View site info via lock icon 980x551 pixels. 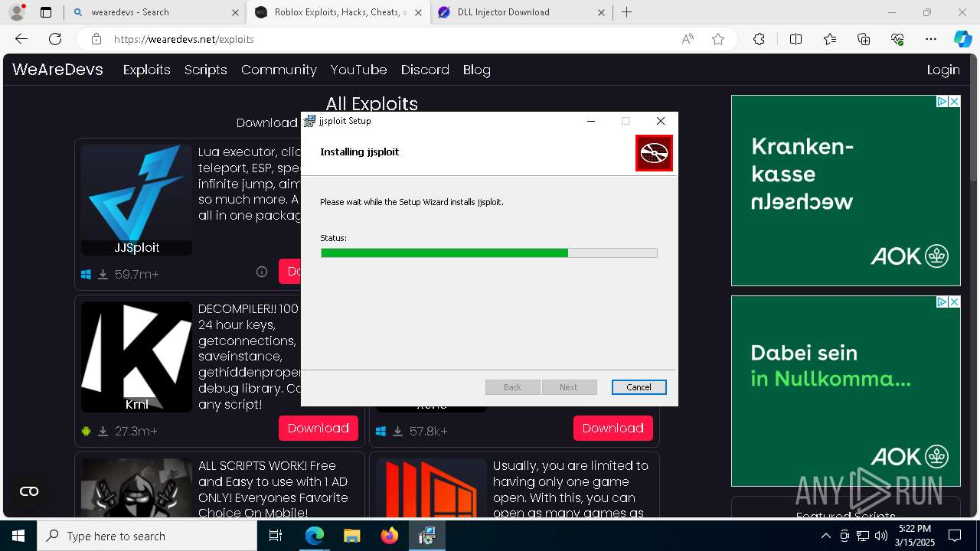(x=96, y=39)
